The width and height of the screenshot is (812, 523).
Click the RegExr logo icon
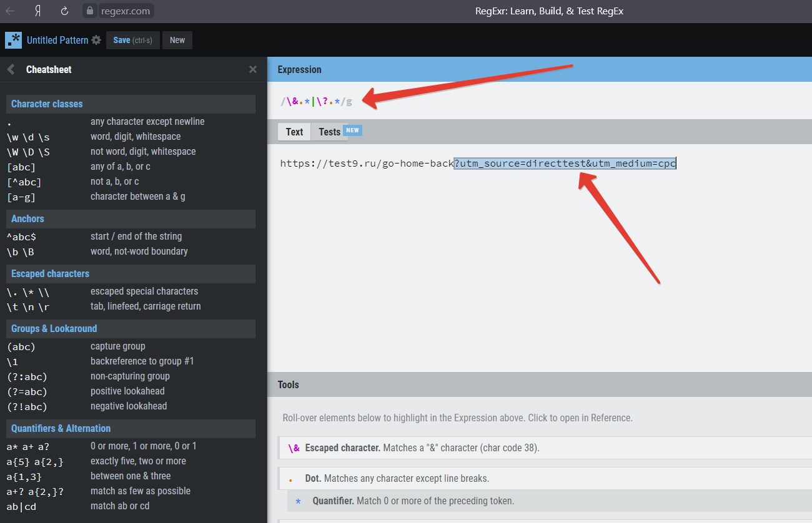point(13,40)
